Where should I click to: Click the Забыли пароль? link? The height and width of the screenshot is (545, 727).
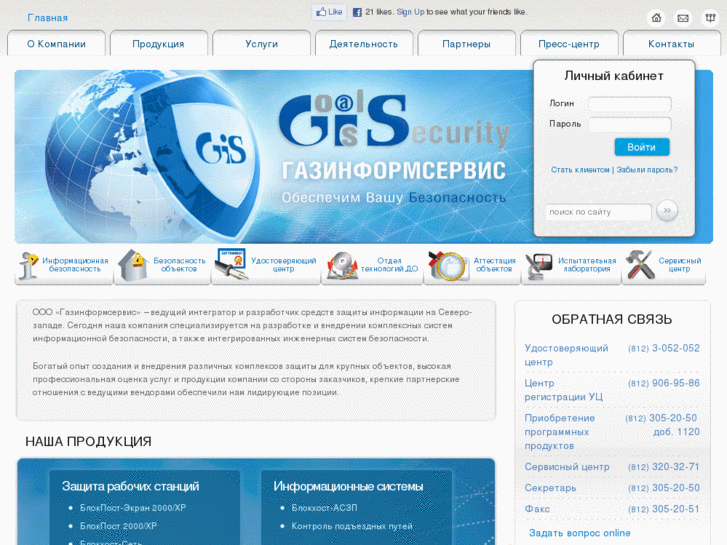click(647, 170)
